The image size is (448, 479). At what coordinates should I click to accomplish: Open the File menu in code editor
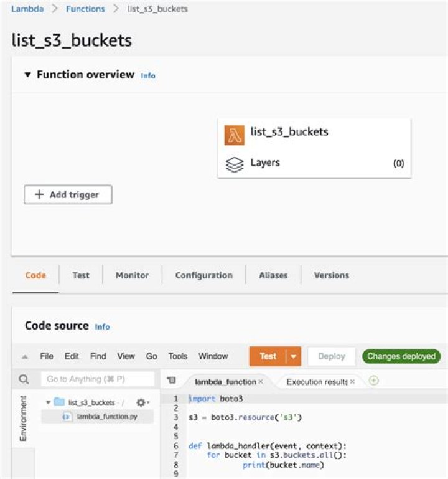point(47,356)
